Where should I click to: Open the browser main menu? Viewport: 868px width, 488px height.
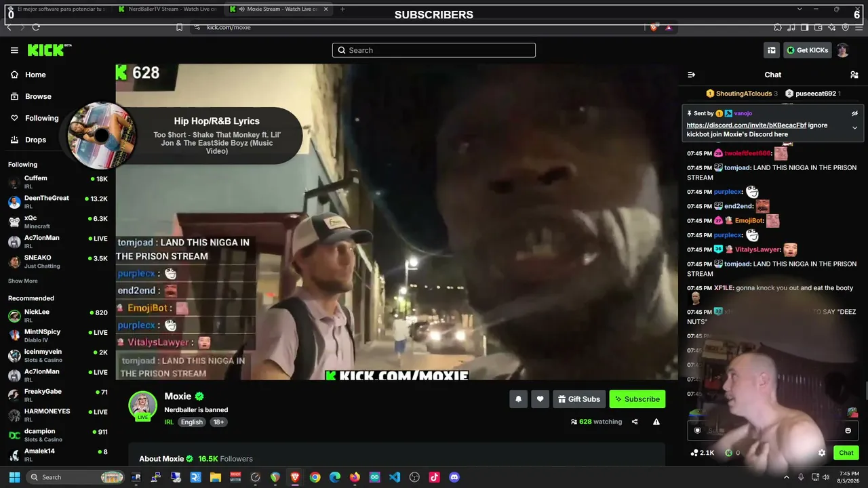click(858, 27)
